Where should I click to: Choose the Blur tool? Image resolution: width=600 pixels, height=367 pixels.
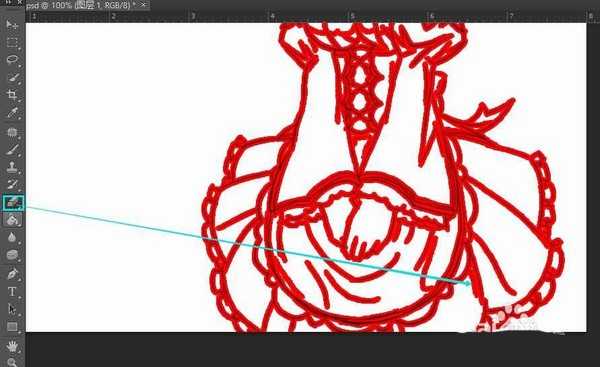coord(12,237)
